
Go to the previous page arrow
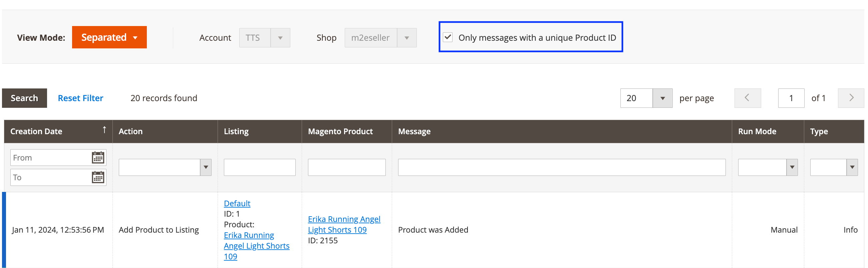748,98
